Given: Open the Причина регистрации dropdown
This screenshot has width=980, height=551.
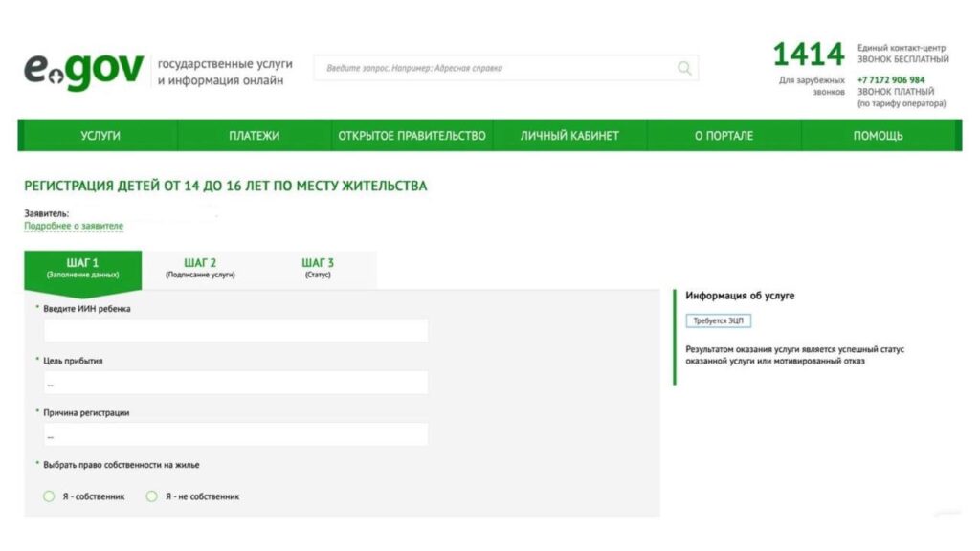Looking at the screenshot, I should coord(235,434).
